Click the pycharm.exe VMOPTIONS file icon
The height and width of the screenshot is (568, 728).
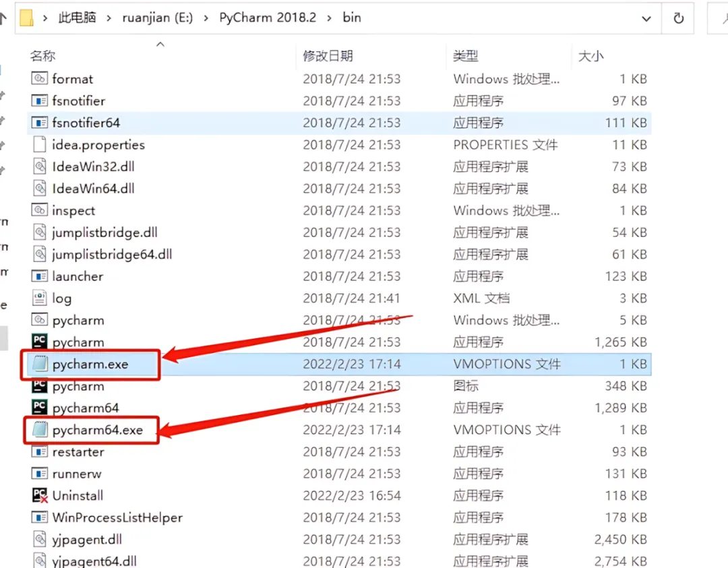coord(40,364)
